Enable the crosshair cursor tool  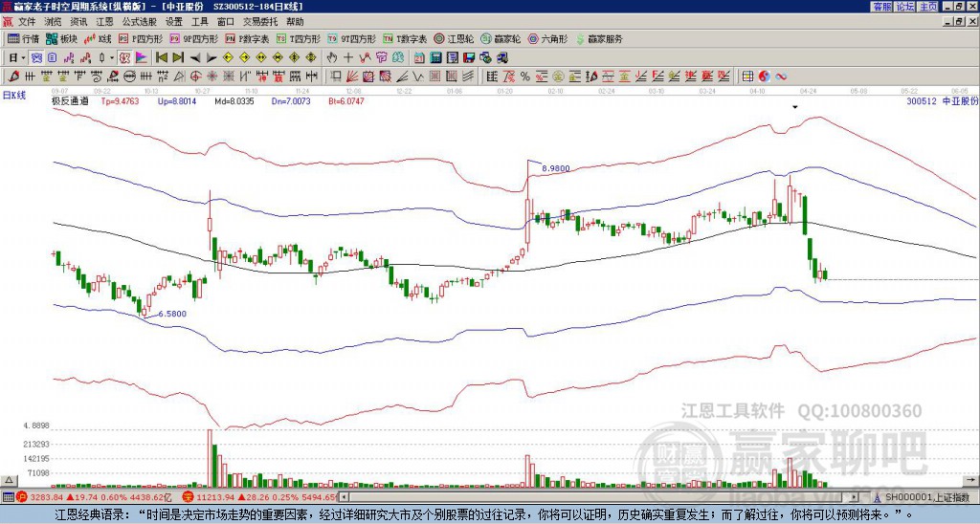[348, 58]
